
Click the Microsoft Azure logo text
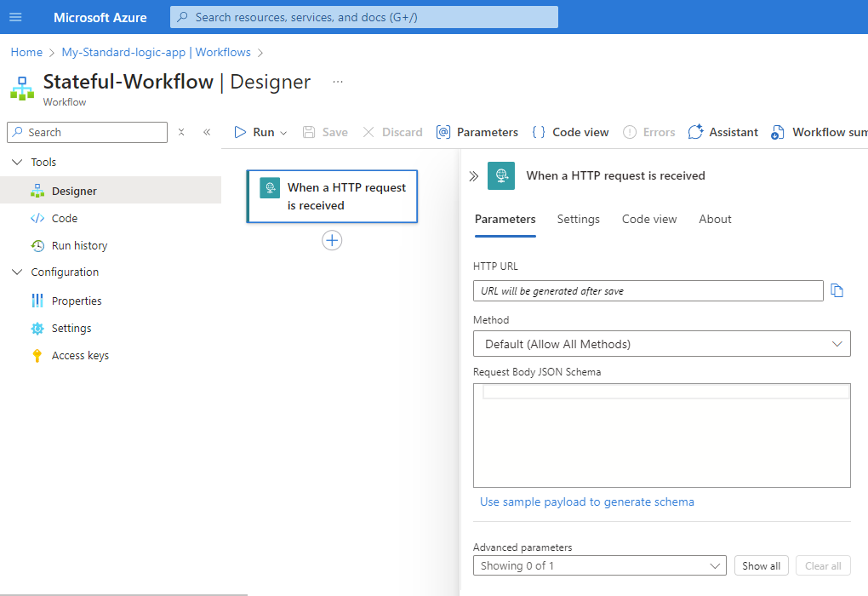tap(100, 17)
